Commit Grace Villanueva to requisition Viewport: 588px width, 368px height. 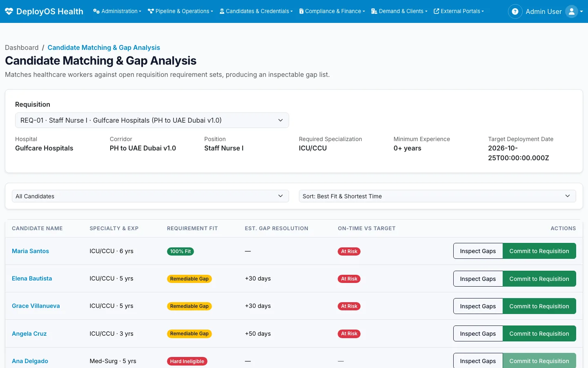[539, 306]
